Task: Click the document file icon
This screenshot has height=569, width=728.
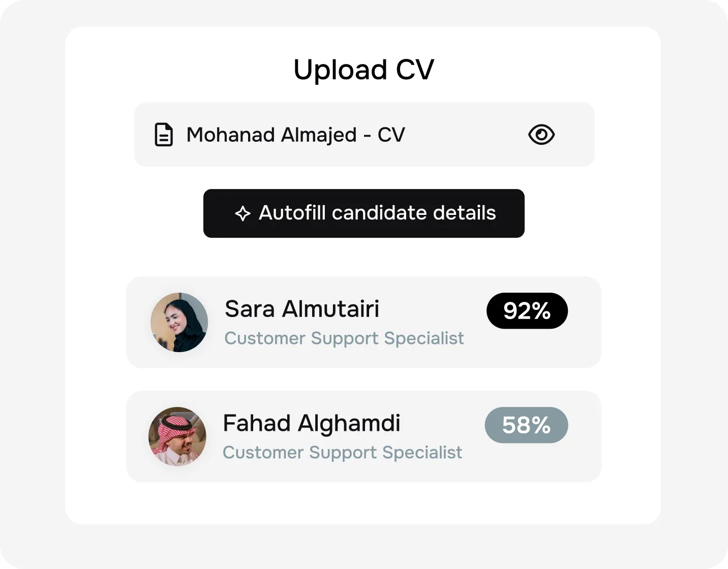Action: (x=164, y=135)
